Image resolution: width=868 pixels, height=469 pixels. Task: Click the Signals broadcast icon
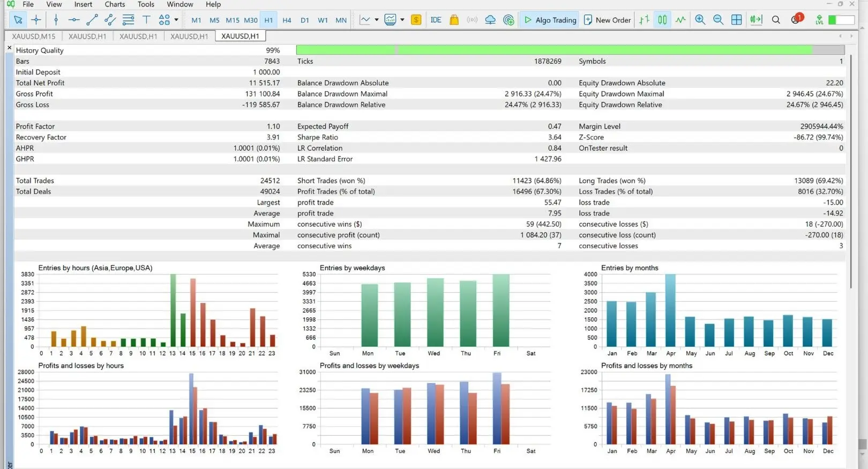[x=472, y=20]
